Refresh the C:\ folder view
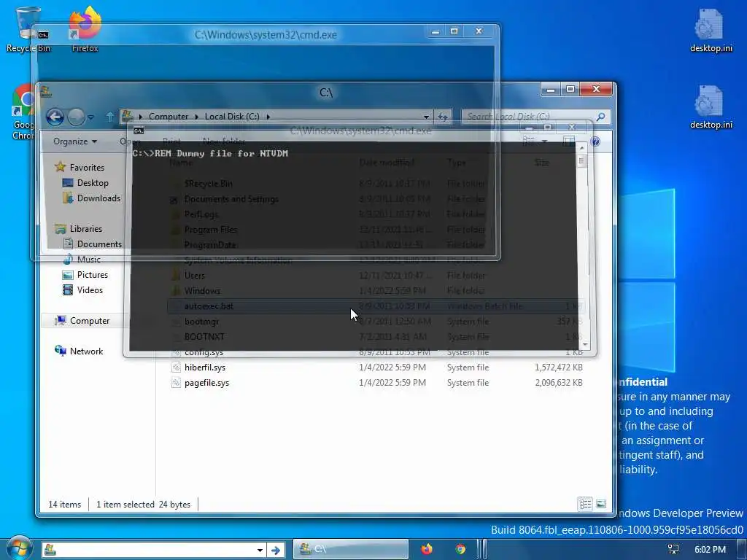Screen dimensions: 747x560 [443, 116]
